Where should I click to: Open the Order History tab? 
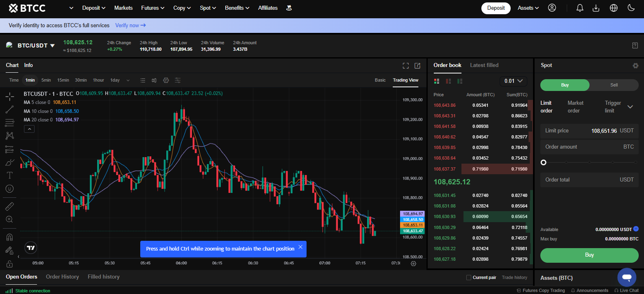click(62, 277)
